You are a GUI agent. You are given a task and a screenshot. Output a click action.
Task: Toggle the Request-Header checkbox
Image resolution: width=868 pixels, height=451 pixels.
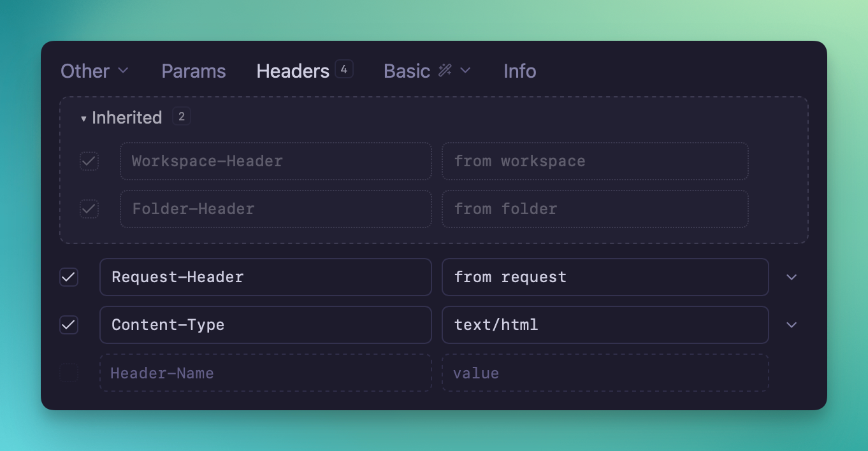tap(69, 277)
